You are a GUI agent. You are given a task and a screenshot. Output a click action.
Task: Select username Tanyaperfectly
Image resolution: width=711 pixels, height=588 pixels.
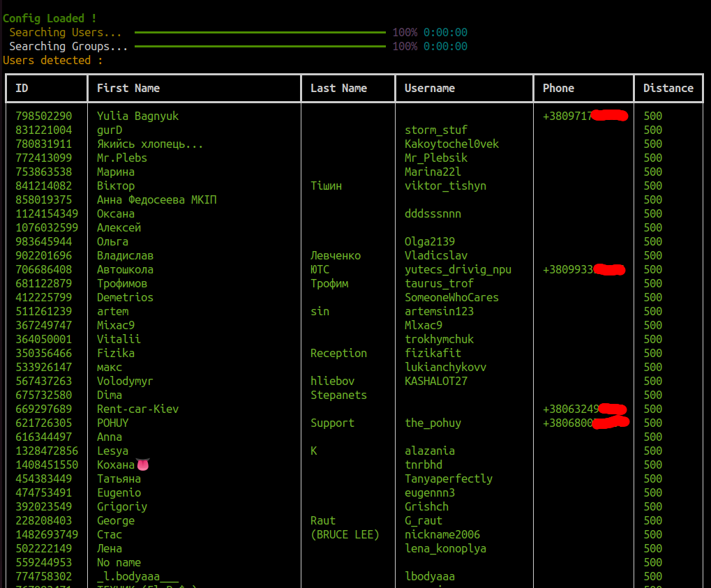pyautogui.click(x=449, y=480)
